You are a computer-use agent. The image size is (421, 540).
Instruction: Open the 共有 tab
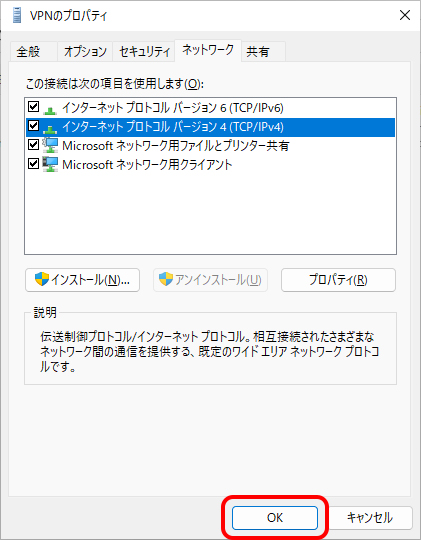point(264,52)
